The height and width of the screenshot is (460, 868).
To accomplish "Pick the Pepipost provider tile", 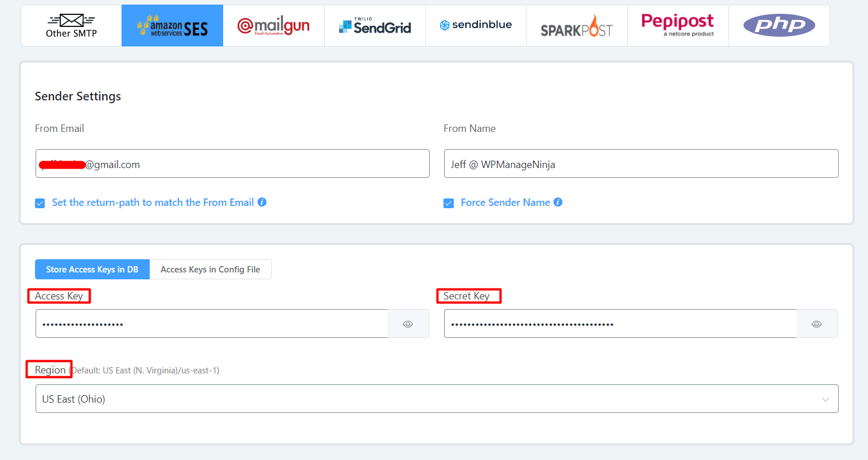I will coord(678,26).
